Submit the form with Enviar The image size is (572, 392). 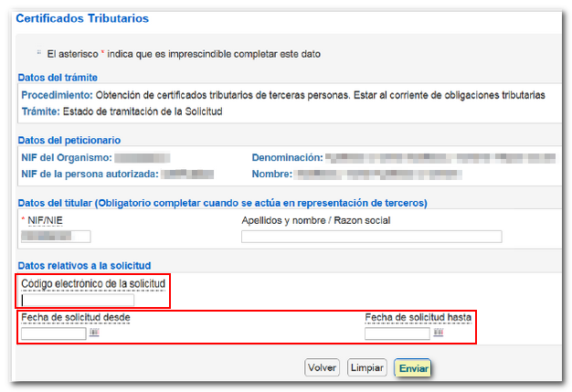413,367
